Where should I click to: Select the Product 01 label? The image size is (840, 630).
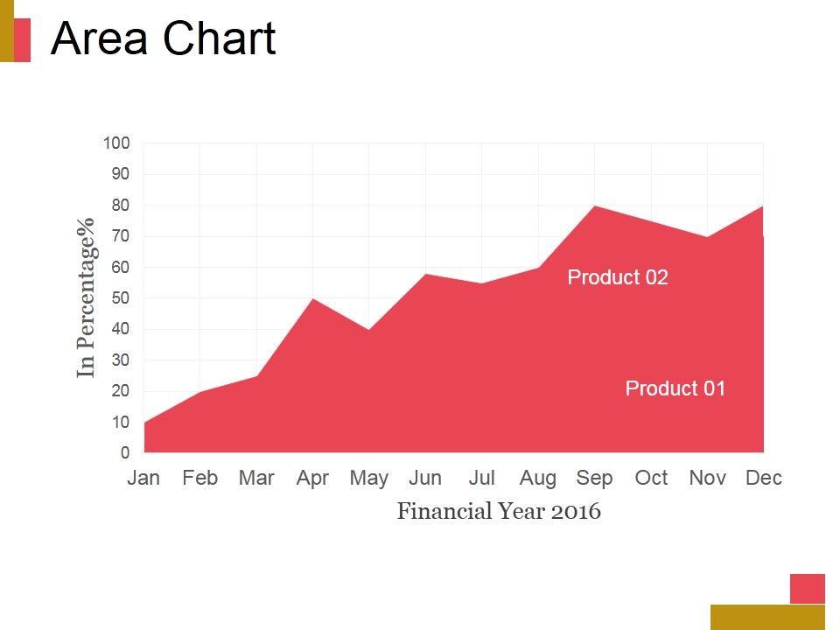click(675, 388)
